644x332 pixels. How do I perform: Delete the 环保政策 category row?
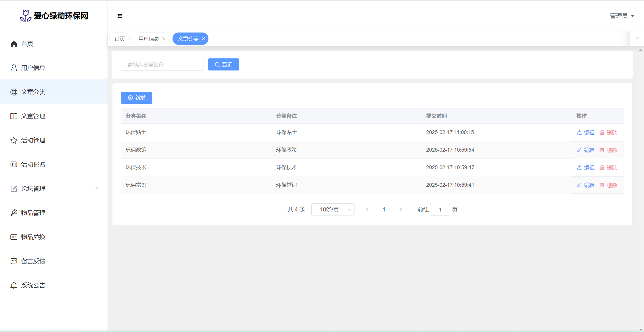[x=608, y=150]
